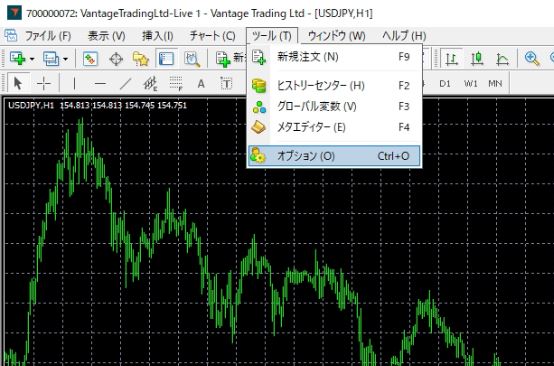
Task: Toggle the Data Window crosshair icon
Action: tap(116, 59)
